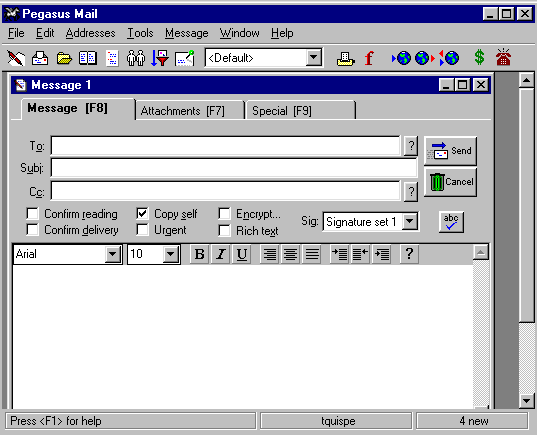Click the editor toolbar question mark help
This screenshot has width=537, height=435.
(x=409, y=254)
